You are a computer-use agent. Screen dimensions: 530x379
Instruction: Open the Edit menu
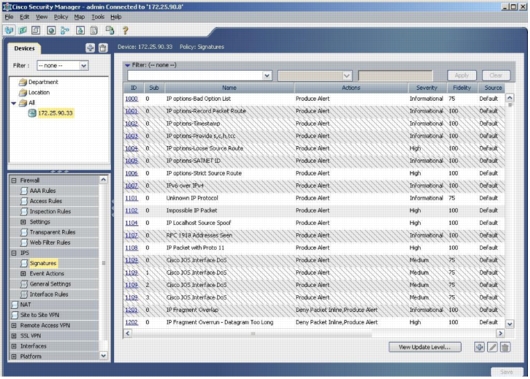tap(24, 17)
